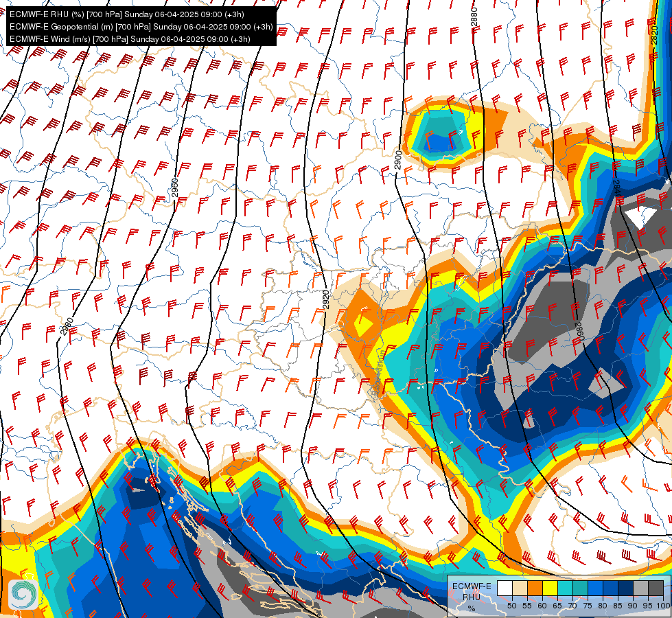Click the 2840 geopotential contour label
This screenshot has width=672, height=618.
pyautogui.click(x=616, y=190)
